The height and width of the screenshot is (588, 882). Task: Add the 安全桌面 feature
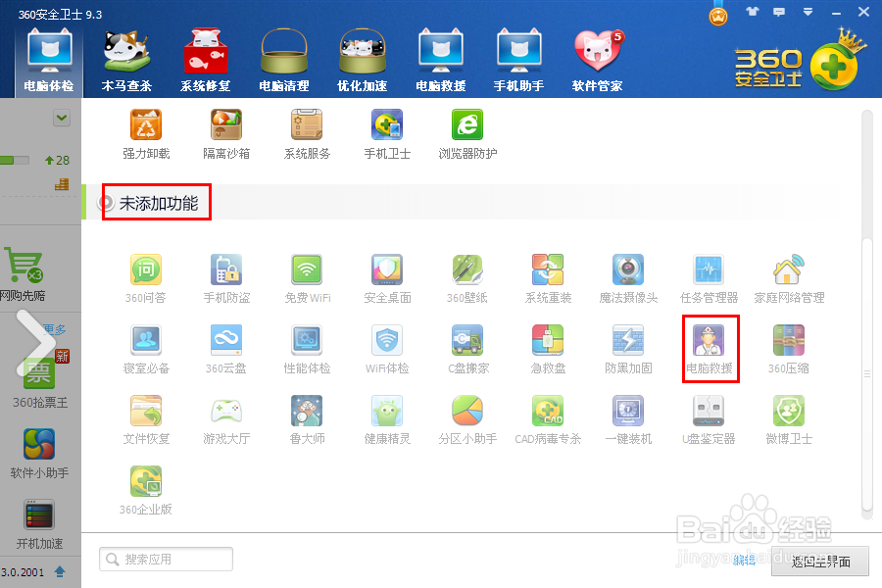(x=387, y=279)
